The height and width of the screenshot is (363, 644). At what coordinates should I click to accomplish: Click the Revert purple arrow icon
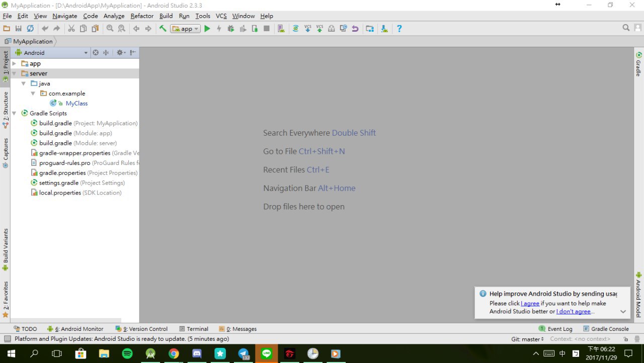point(355,29)
